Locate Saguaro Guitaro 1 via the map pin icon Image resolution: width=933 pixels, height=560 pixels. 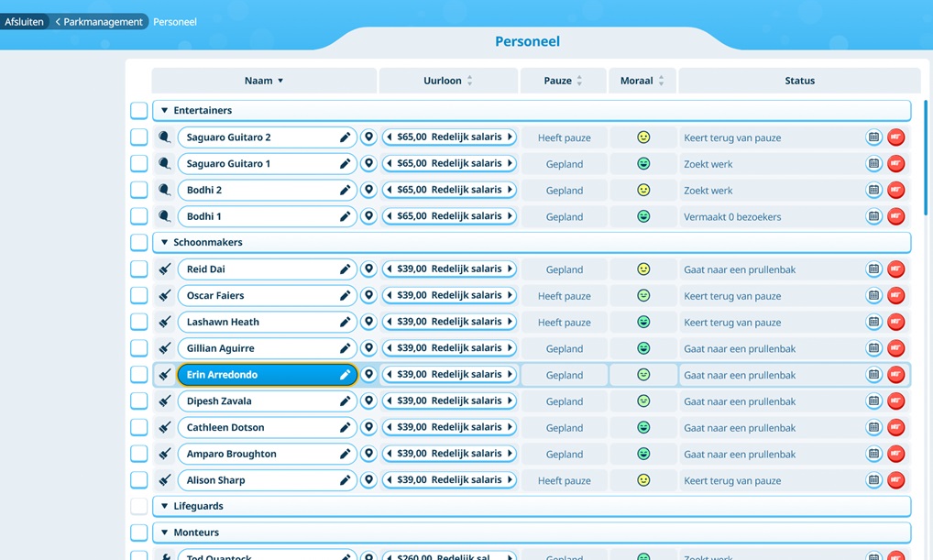[x=369, y=164]
